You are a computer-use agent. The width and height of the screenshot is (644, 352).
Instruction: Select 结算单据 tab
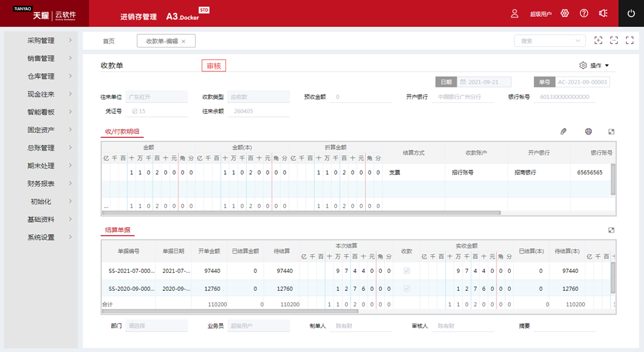117,230
